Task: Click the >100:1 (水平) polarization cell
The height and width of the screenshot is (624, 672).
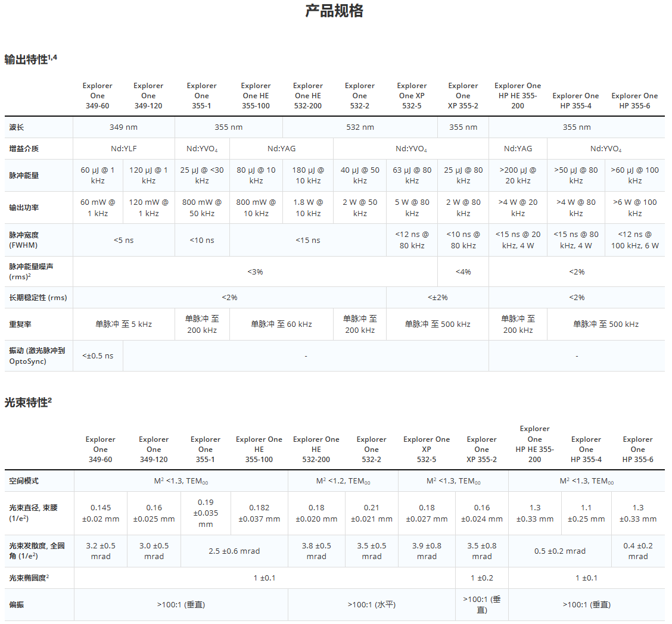Action: click(371, 605)
